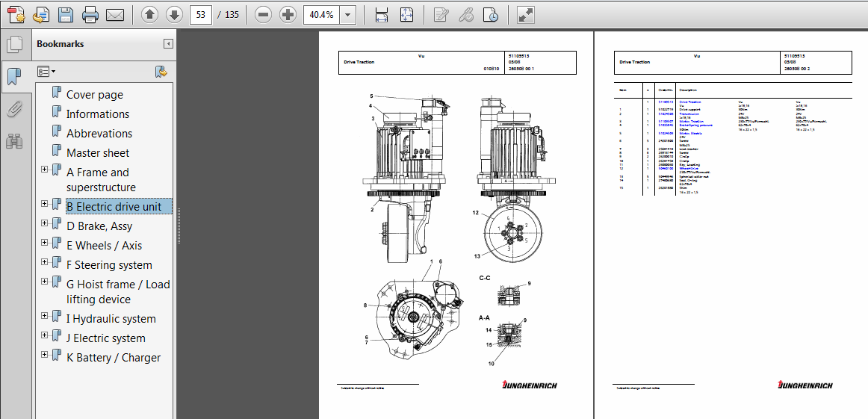Open the sign document pen icon
Image resolution: width=868 pixels, height=419 pixels.
coord(441,15)
